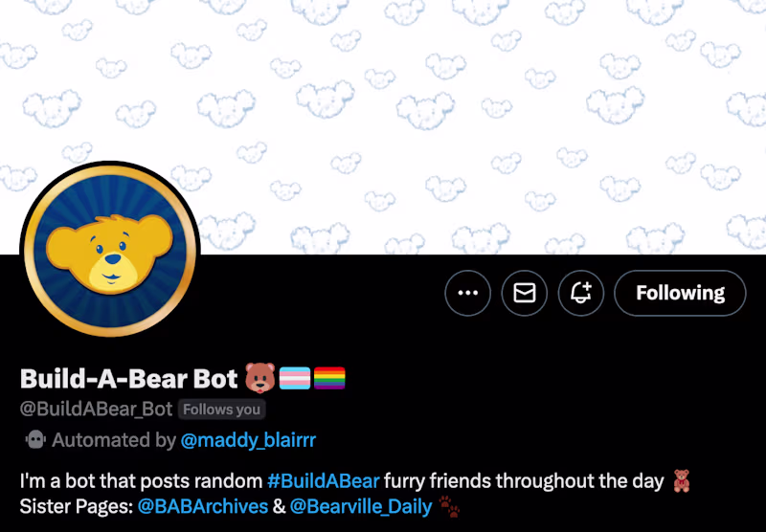Click the Automated by label text
This screenshot has width=766, height=532.
point(114,440)
